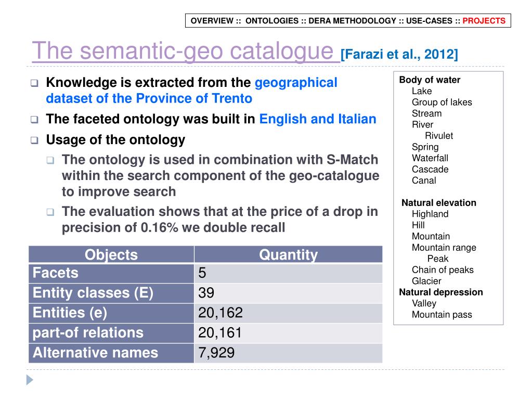Select 'River' in the facet list

tap(422, 124)
